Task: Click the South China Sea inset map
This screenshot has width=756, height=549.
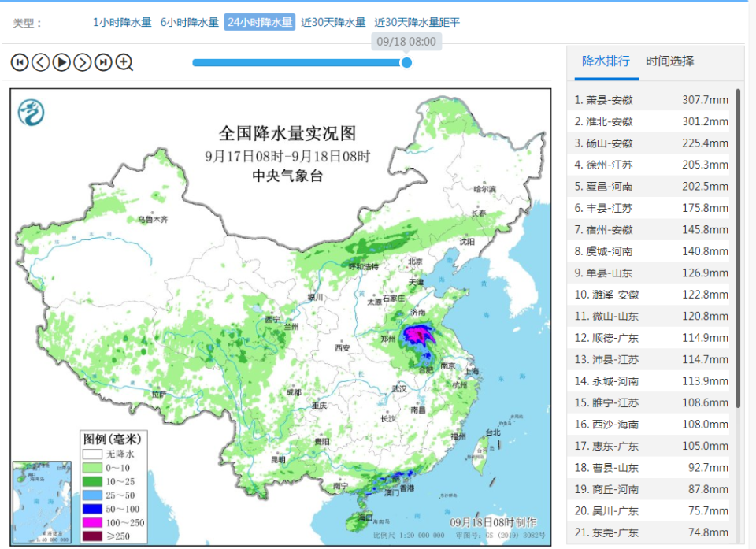Action: coord(43,502)
